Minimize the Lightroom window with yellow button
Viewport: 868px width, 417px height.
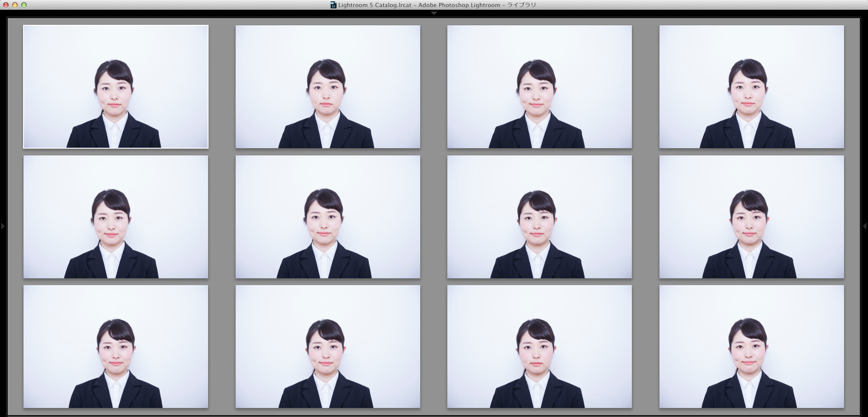[15, 5]
